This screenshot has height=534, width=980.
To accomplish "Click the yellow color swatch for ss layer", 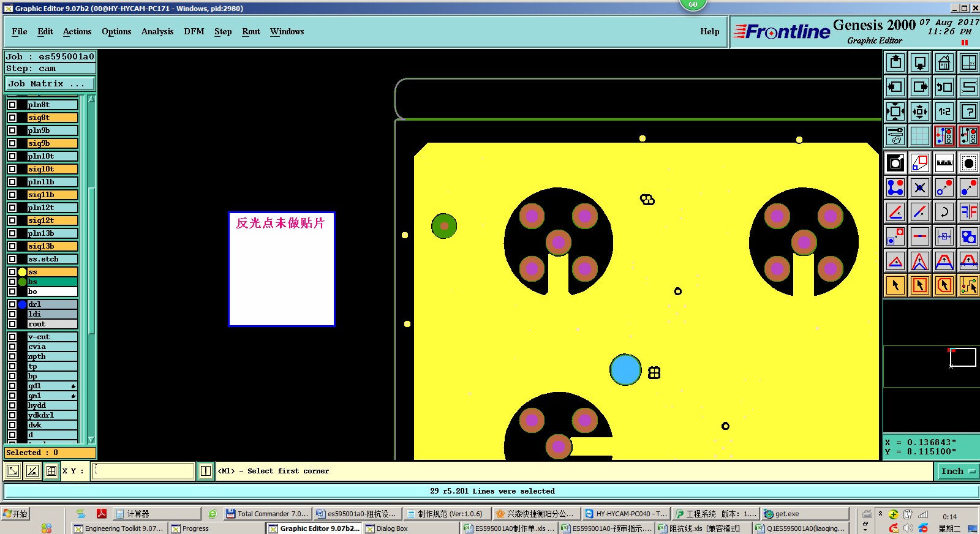I will (23, 272).
